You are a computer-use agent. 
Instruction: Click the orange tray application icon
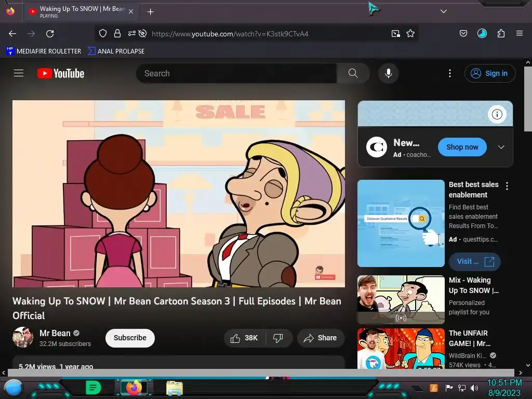click(x=434, y=388)
